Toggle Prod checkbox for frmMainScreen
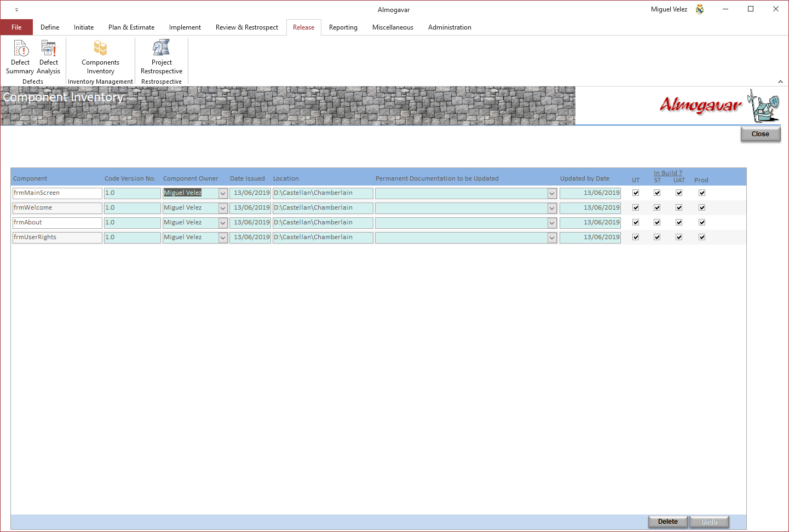Screen dimensions: 789x532 pos(702,193)
